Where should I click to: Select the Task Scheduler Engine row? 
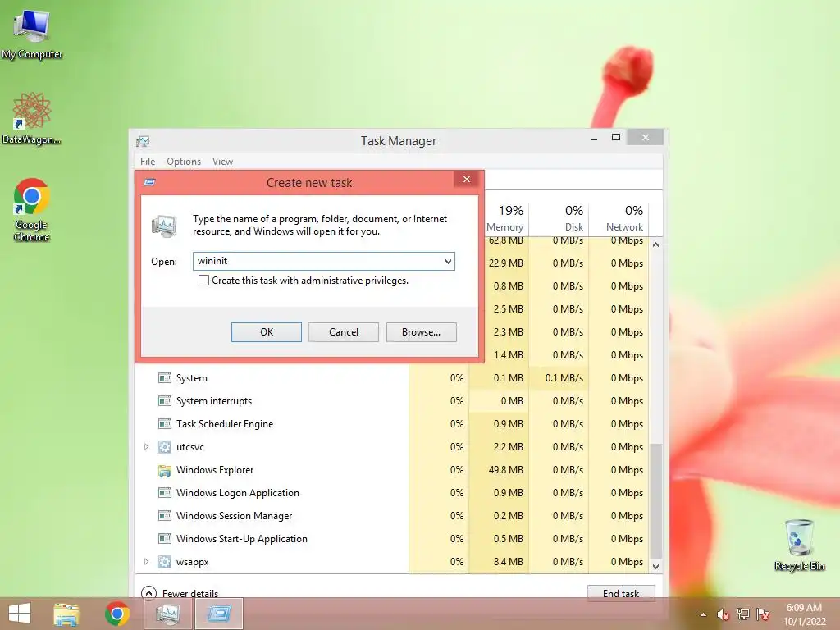[x=391, y=424]
